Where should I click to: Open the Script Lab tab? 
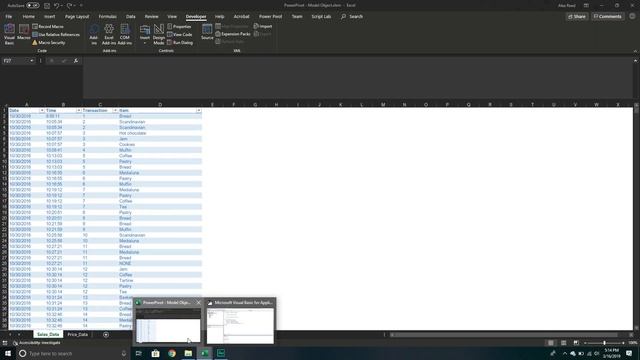coord(321,16)
